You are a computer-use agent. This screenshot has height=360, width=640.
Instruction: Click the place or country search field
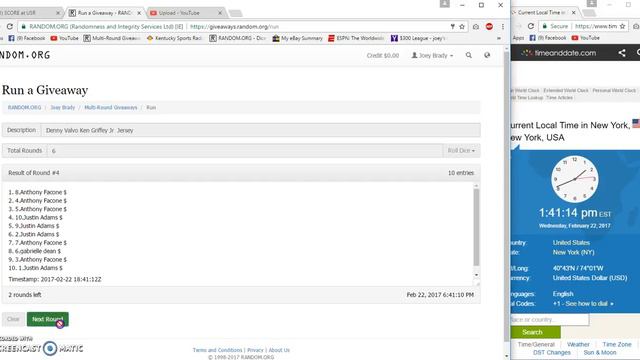[549, 320]
